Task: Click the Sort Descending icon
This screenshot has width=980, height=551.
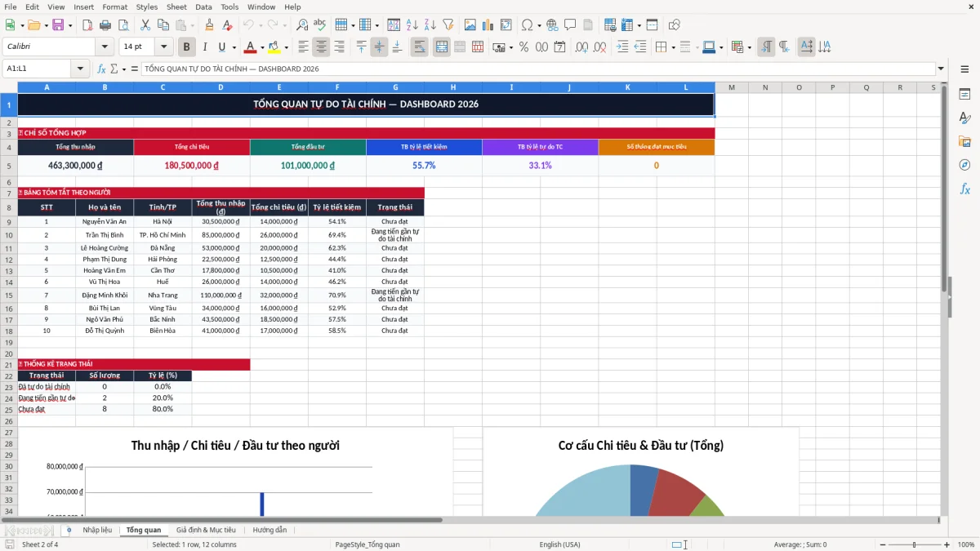Action: (x=430, y=24)
